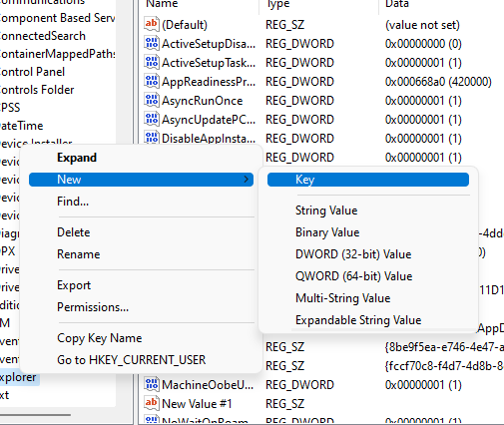Image resolution: width=504 pixels, height=425 pixels.
Task: Select Rename from the context menu
Action: pos(141,254)
